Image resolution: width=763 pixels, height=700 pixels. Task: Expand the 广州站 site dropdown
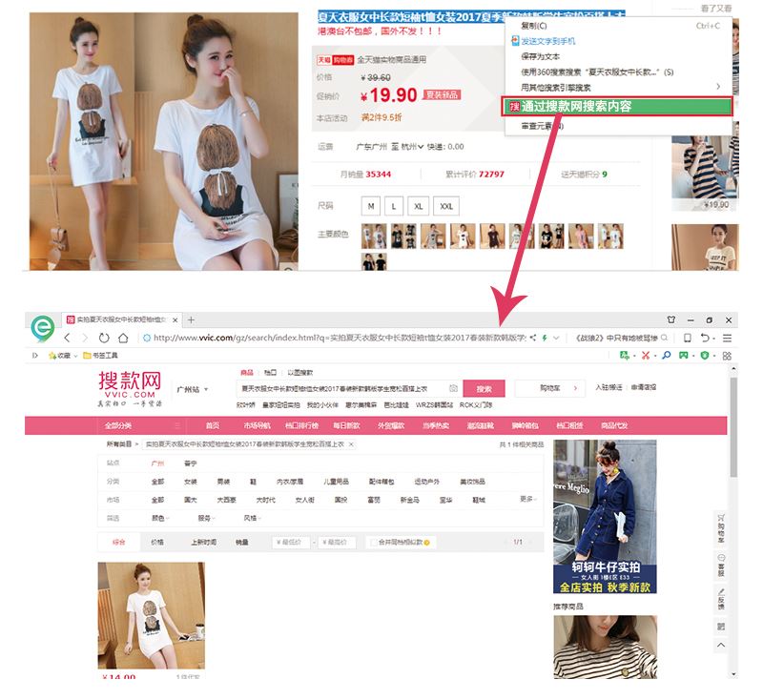(193, 389)
